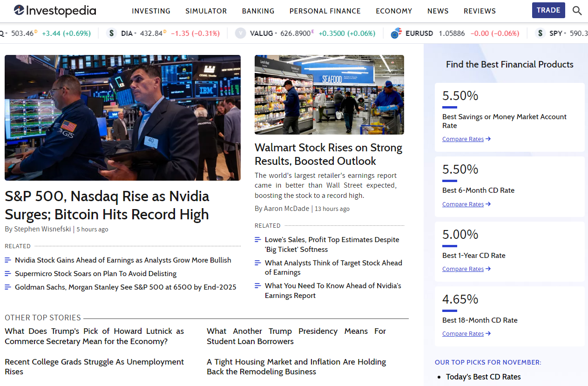Image resolution: width=588 pixels, height=386 pixels.
Task: Open What Analysts Think of Target Stock link
Action: point(333,268)
